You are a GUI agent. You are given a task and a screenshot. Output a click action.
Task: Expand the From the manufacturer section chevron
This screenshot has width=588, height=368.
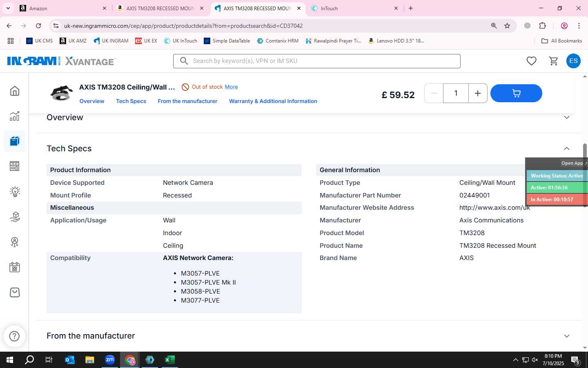(567, 336)
